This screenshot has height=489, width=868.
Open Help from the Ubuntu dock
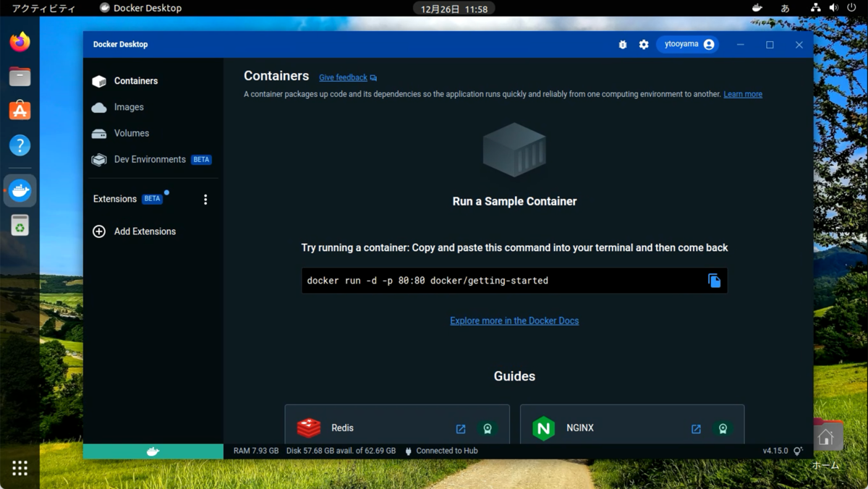[x=20, y=145]
